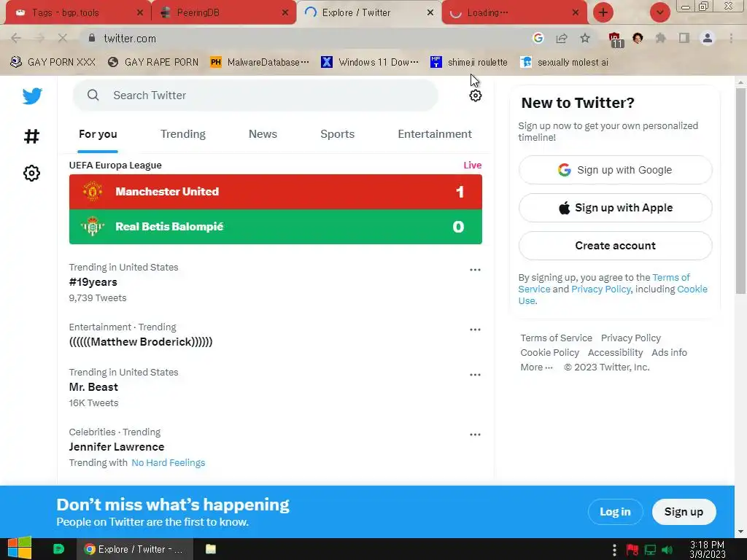This screenshot has height=560, width=747.
Task: Open the Chrome profile icon
Action: coord(708,38)
